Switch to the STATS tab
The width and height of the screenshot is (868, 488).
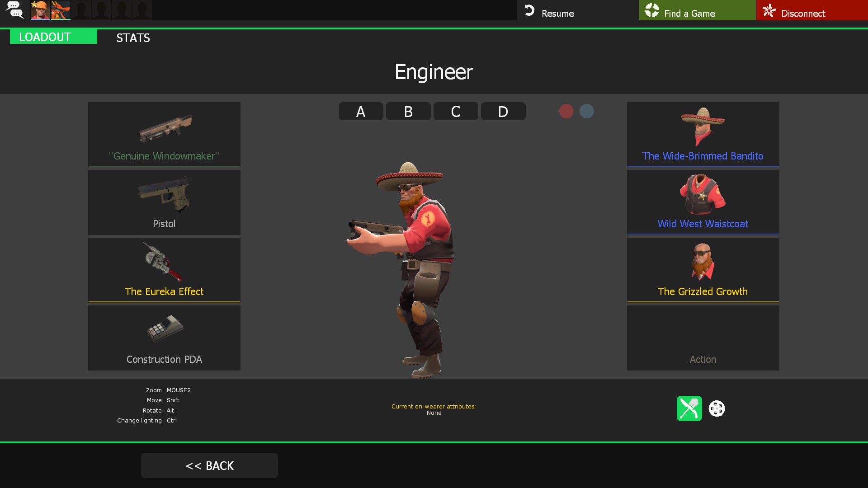133,38
